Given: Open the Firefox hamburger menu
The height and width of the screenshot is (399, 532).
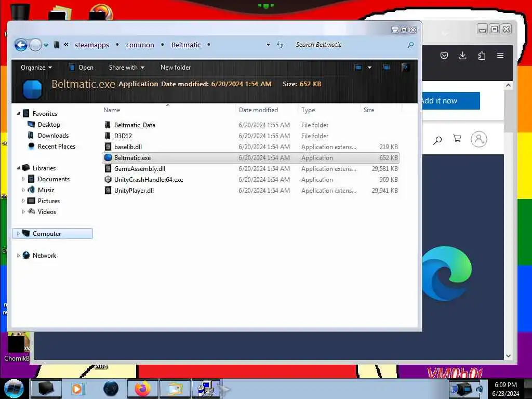Looking at the screenshot, I should [x=500, y=55].
